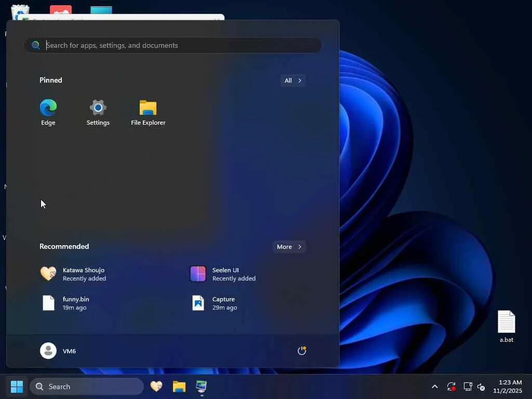Click the Windows Start button on taskbar
This screenshot has width=532, height=399.
[x=17, y=387]
